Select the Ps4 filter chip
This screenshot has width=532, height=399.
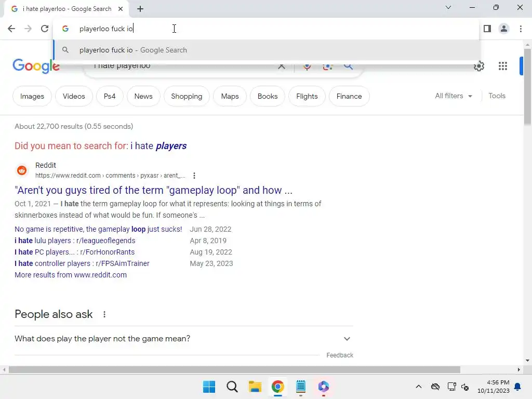tap(110, 96)
